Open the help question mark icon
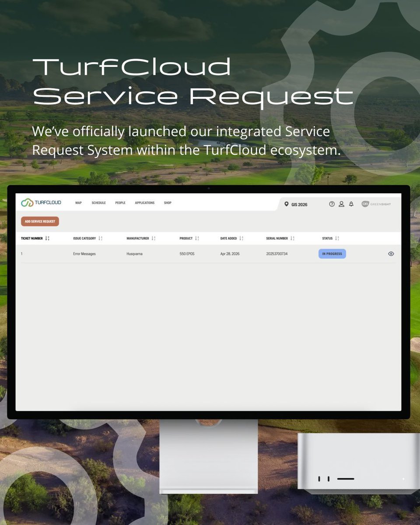 332,204
